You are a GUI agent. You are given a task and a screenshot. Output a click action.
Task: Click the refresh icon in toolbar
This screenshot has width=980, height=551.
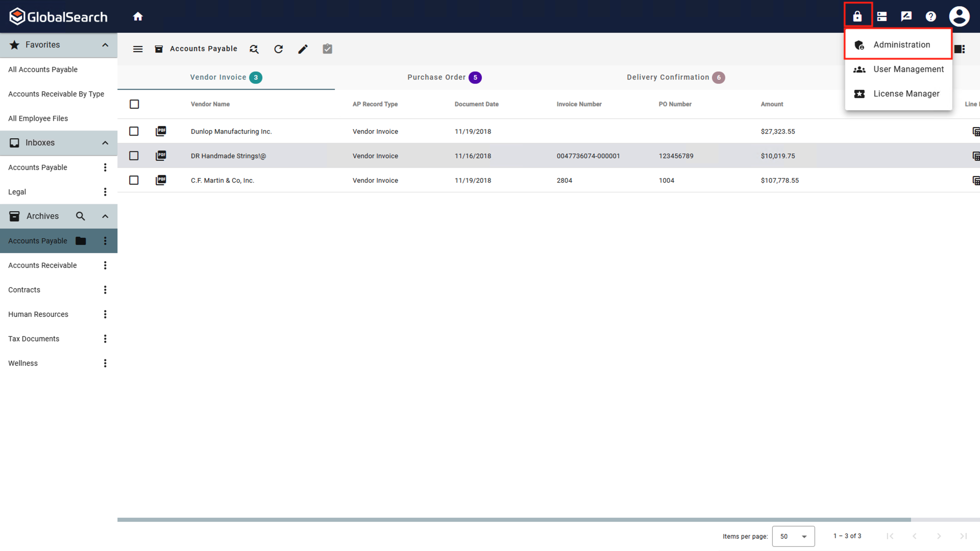(x=279, y=49)
